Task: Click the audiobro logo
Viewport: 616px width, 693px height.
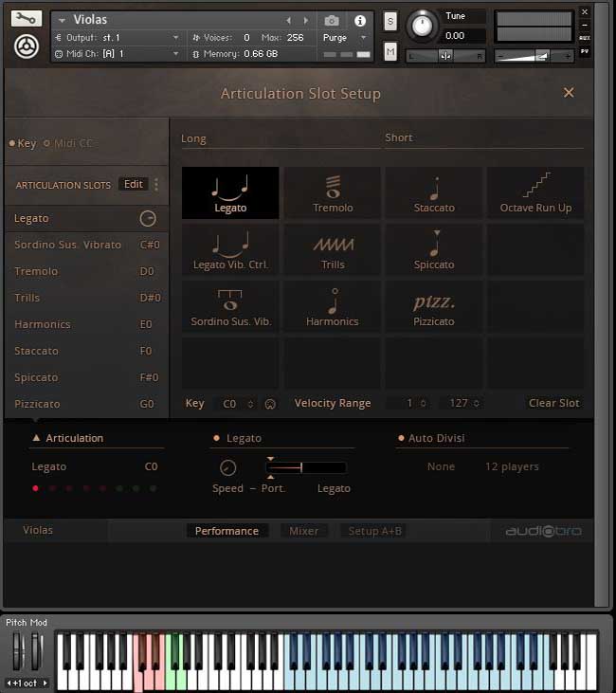Action: point(543,531)
